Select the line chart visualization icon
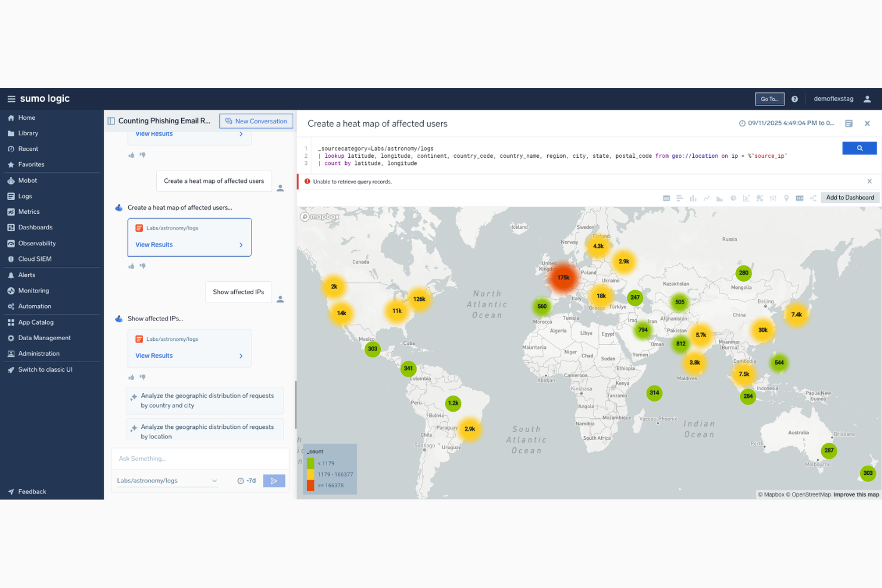Viewport: 882px width, 588px height. (707, 197)
